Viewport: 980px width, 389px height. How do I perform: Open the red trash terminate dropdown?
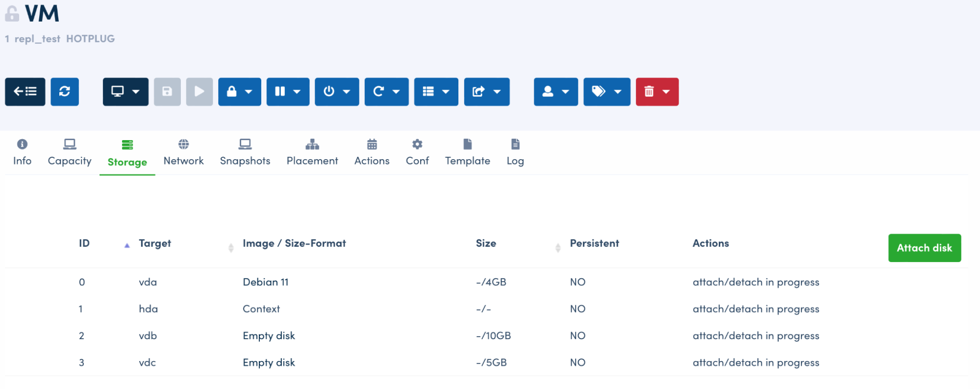tap(657, 92)
